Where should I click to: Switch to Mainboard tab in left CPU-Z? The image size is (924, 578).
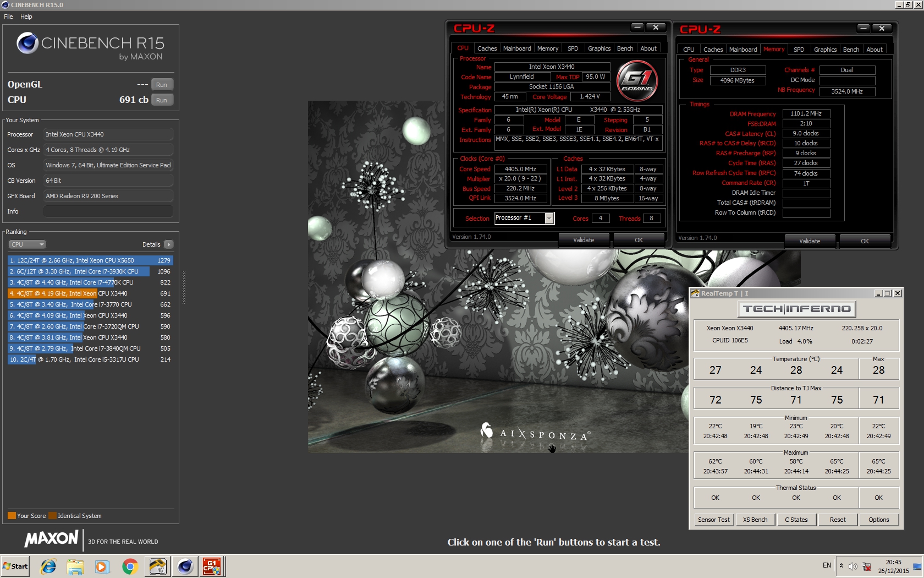point(517,48)
